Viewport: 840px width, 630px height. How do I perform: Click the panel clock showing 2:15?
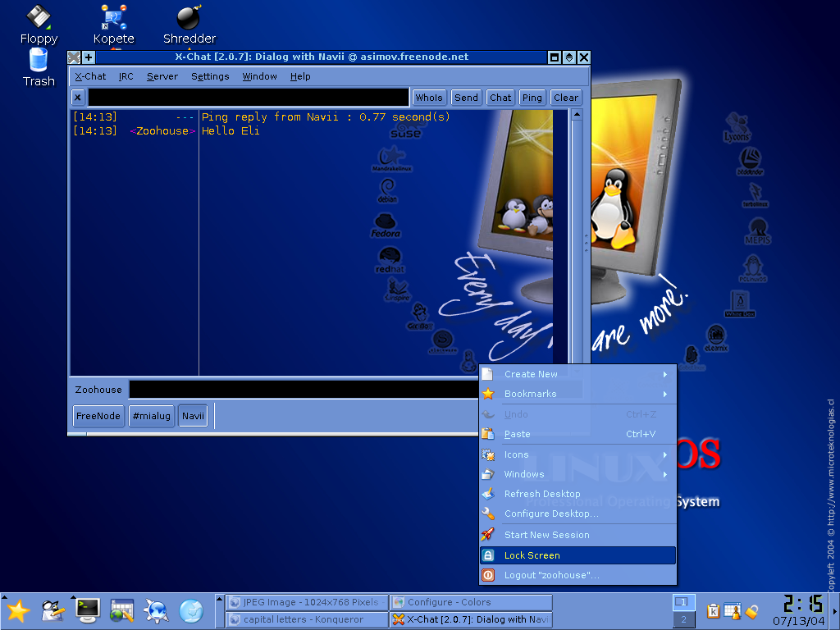tap(803, 605)
